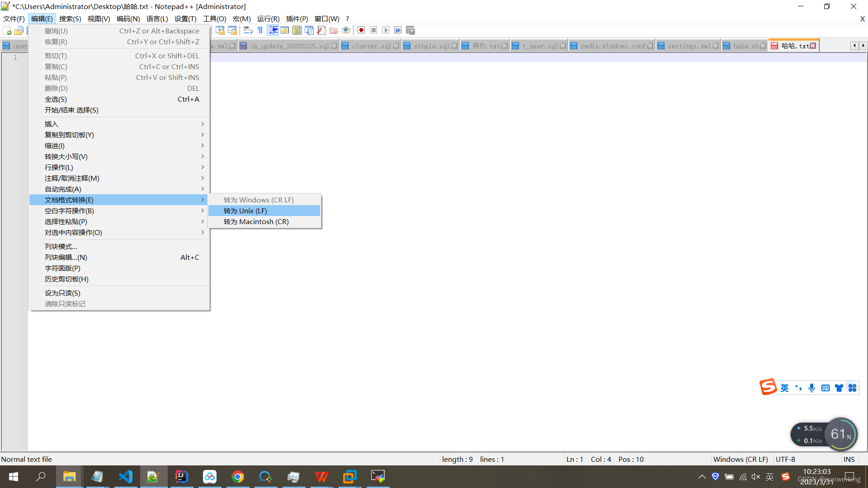Toggle Show All Characters pilcrow icon
This screenshot has height=488, width=868.
pos(260,30)
